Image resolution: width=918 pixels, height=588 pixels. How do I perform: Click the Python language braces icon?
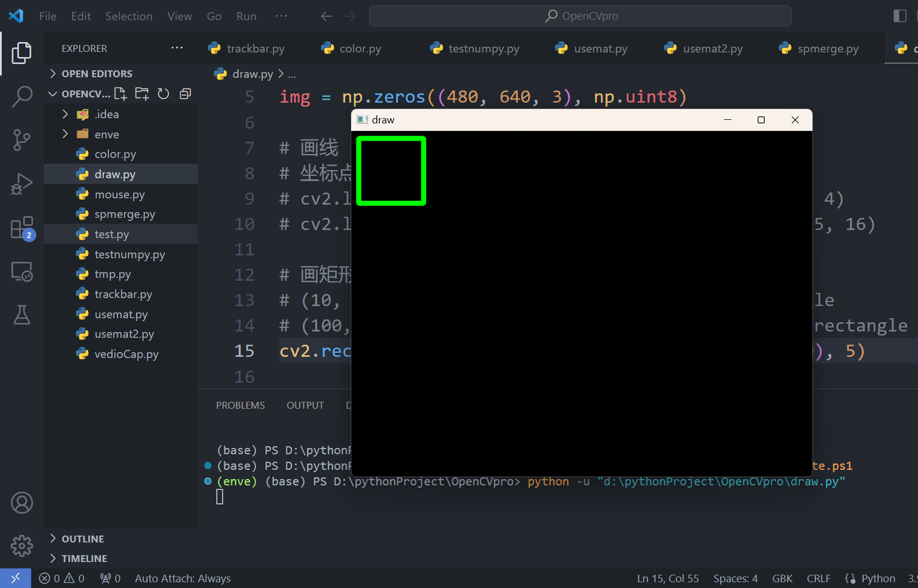850,578
